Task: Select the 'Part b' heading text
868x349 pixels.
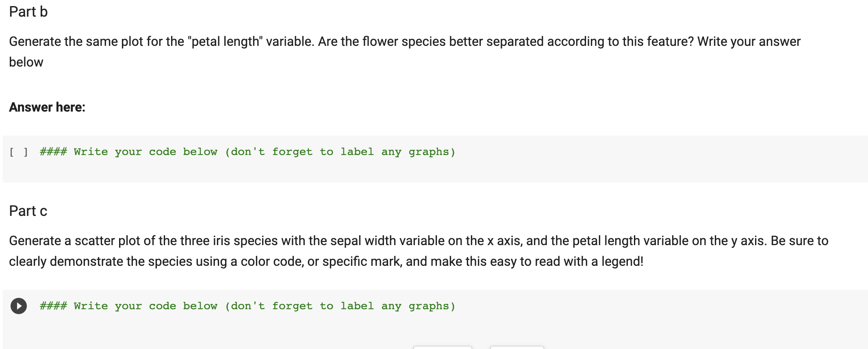Action: point(28,11)
